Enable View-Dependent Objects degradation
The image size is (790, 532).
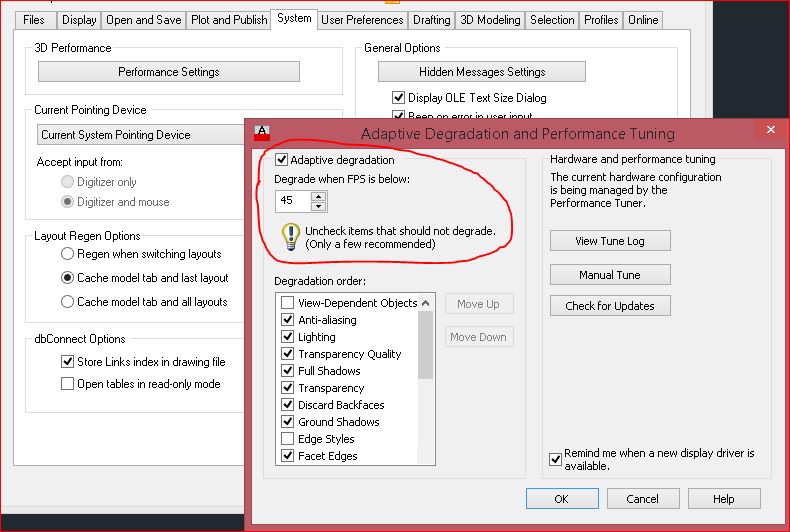point(287,303)
